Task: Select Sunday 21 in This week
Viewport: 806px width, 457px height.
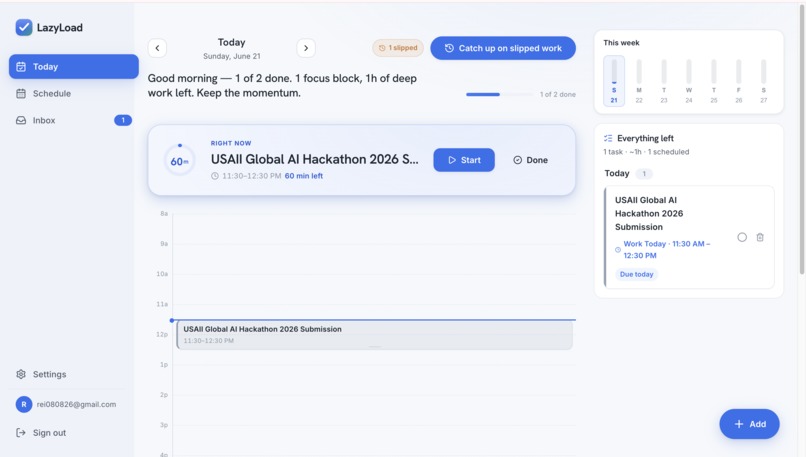Action: coord(614,81)
